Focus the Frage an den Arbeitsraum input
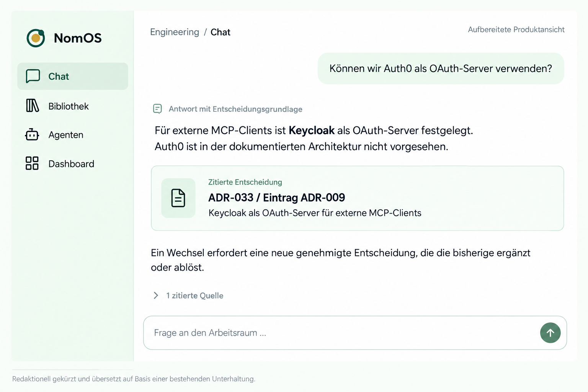This screenshot has width=588, height=392. point(355,333)
